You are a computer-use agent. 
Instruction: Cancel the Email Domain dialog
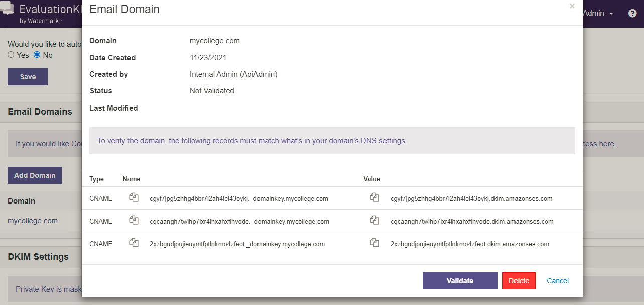point(558,281)
